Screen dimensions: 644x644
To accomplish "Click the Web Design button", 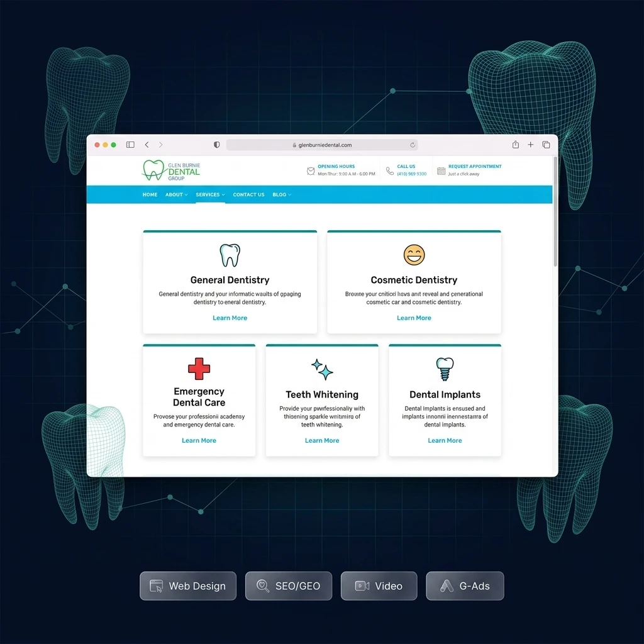I will tap(188, 586).
